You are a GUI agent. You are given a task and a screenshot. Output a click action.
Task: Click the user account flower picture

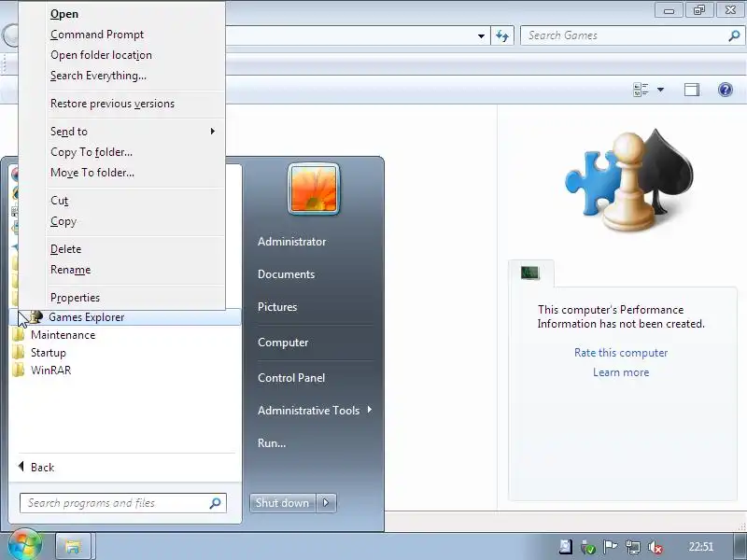click(x=314, y=189)
